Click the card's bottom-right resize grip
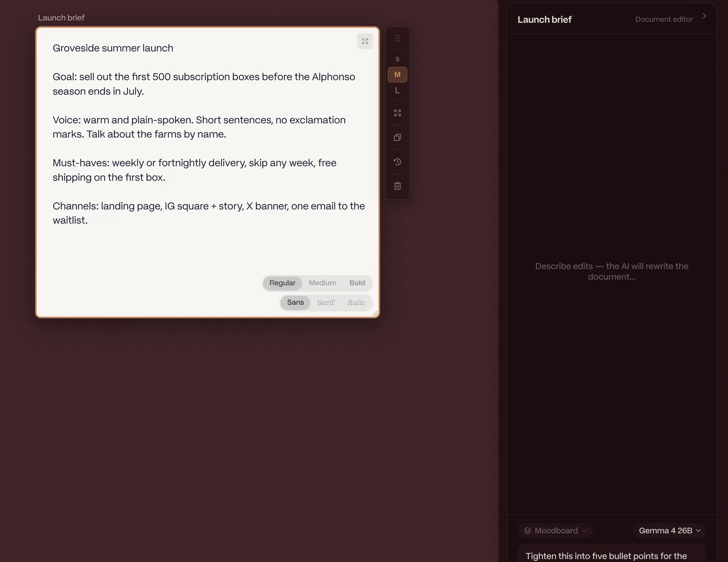Viewport: 728px width, 562px height. 375,314
